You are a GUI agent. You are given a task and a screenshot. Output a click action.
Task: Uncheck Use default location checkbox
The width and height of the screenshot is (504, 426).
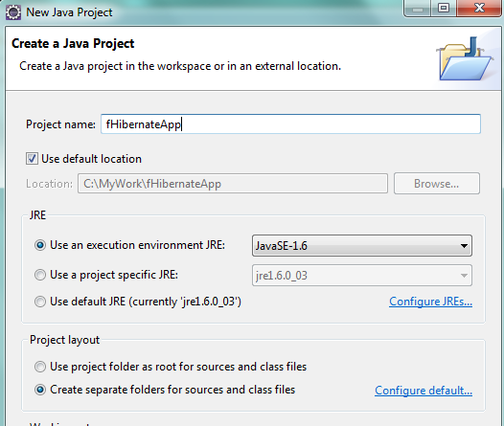(x=32, y=159)
